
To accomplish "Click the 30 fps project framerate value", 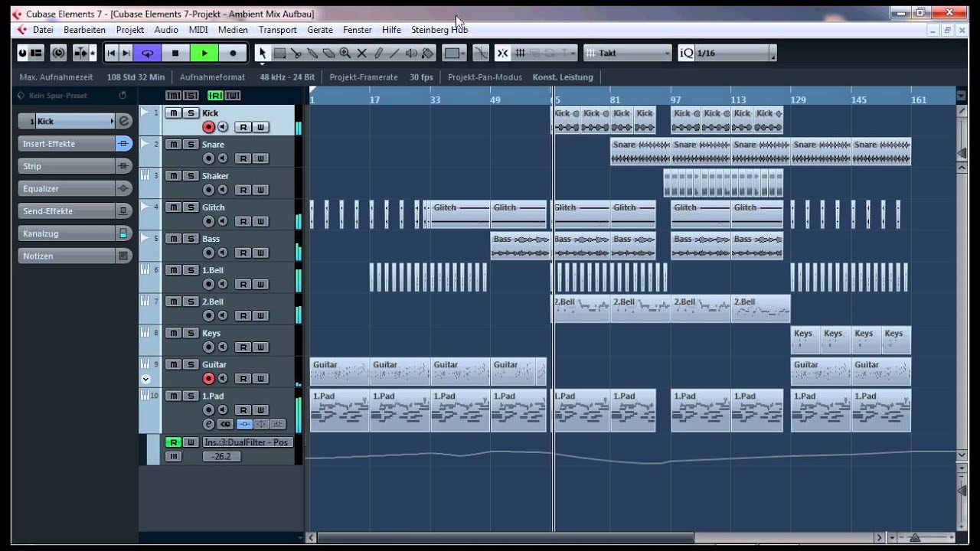I will tap(421, 77).
